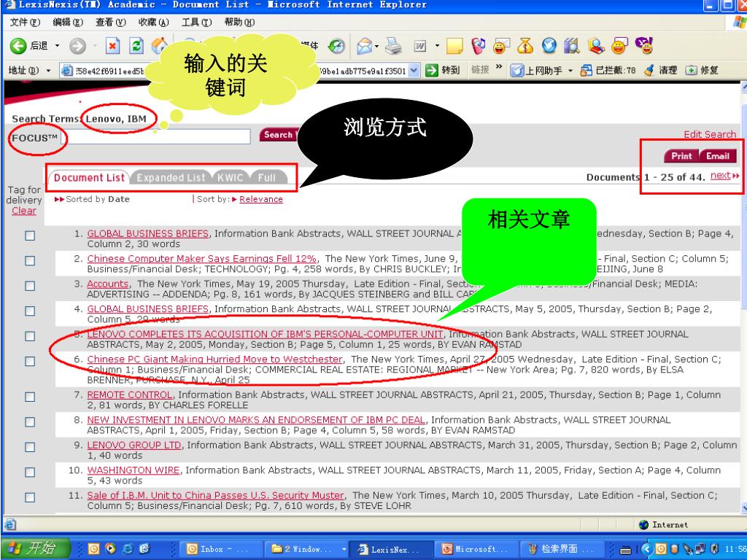Expand the 链接 links chevron
This screenshot has height=560, width=747.
pos(499,66)
